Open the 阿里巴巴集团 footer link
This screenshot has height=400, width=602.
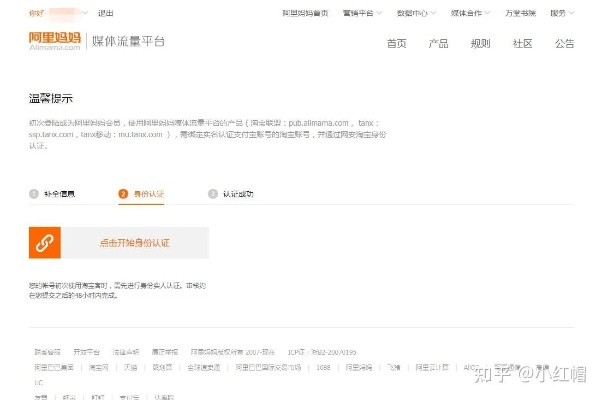pos(54,367)
